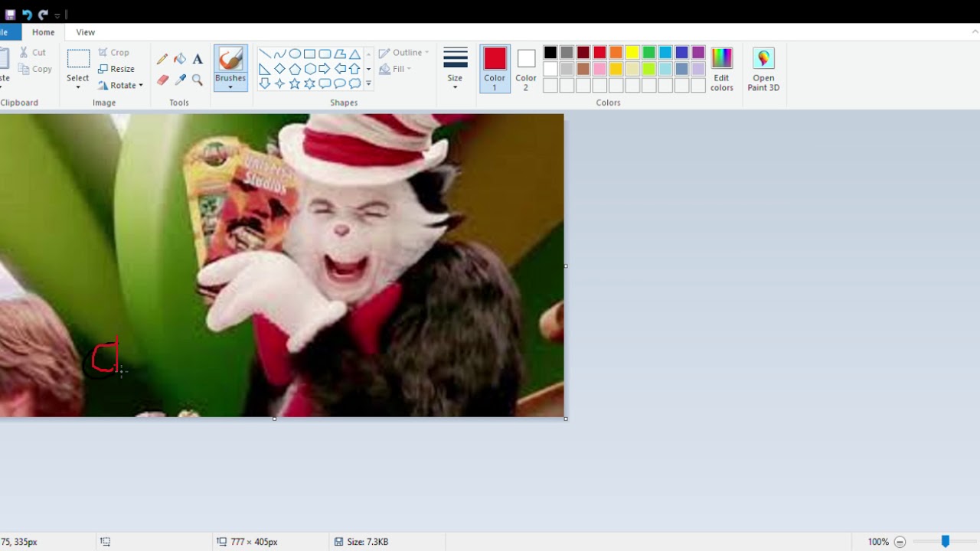Pick the Oval shape
980x551 pixels.
click(295, 54)
